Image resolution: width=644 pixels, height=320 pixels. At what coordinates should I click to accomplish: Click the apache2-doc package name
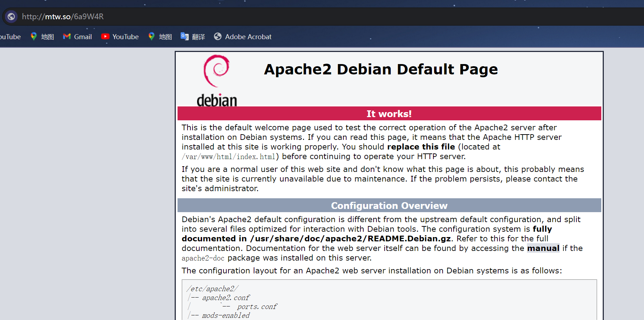point(203,258)
